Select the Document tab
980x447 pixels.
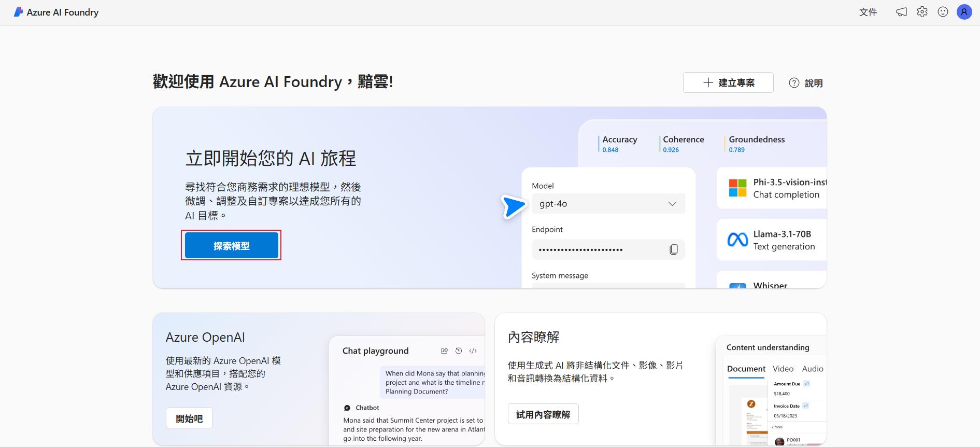point(746,369)
